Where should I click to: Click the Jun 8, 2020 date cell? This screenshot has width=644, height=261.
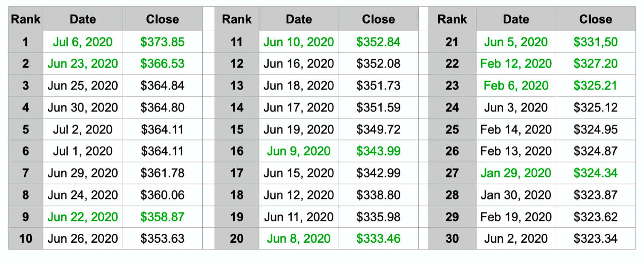tap(299, 238)
